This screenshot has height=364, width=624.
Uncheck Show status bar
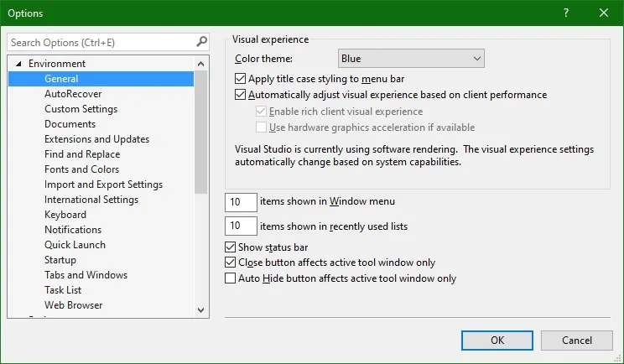tap(230, 247)
